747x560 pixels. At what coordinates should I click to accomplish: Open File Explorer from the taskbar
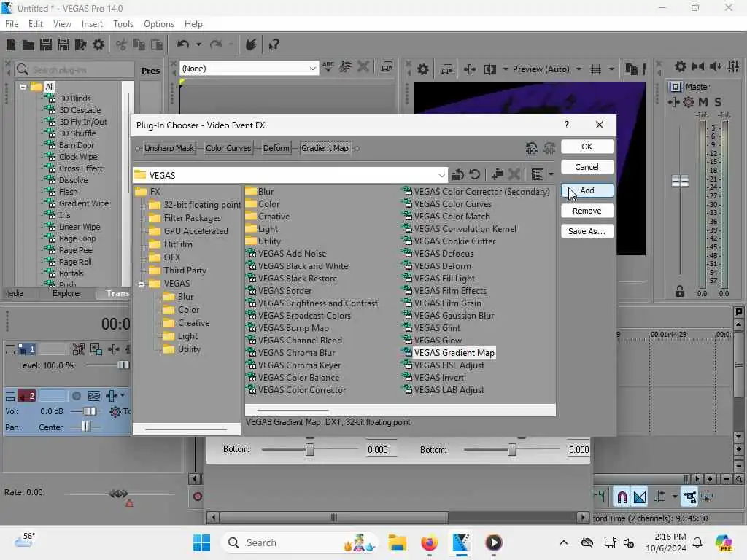click(397, 542)
